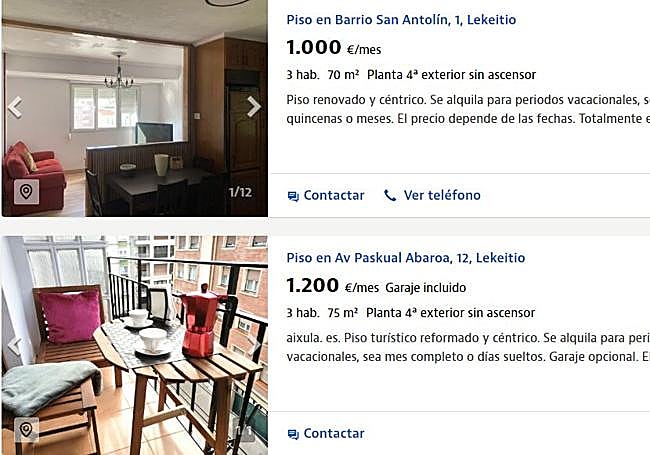650x455 pixels.
Task: Click the Garaje incluido label
Action: (426, 288)
